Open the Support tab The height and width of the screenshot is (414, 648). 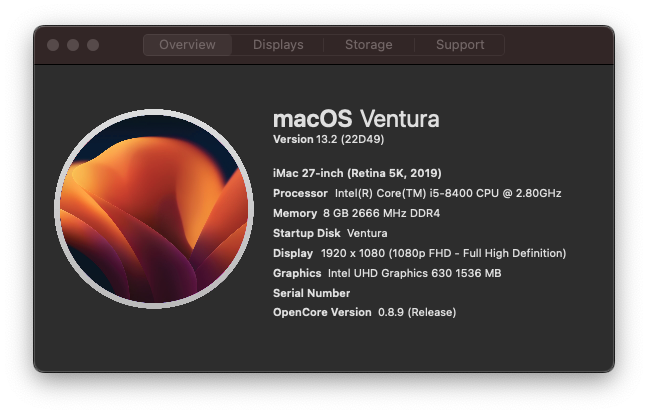point(460,45)
